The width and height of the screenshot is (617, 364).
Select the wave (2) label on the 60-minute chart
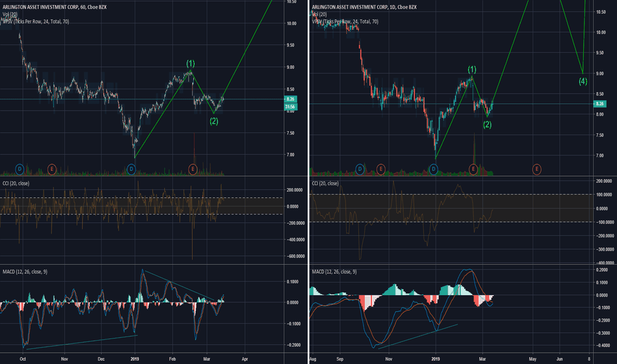pyautogui.click(x=214, y=121)
